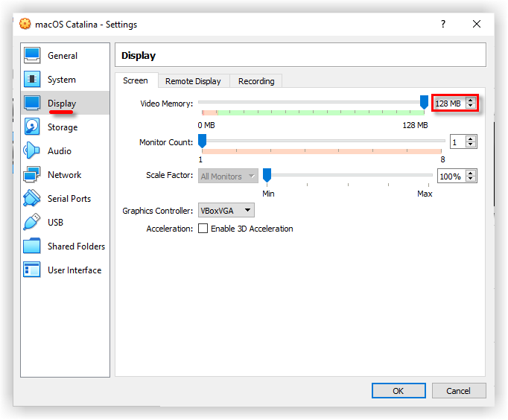Click the VirtualBox settings gear in title bar
508x420 pixels.
[x=25, y=24]
